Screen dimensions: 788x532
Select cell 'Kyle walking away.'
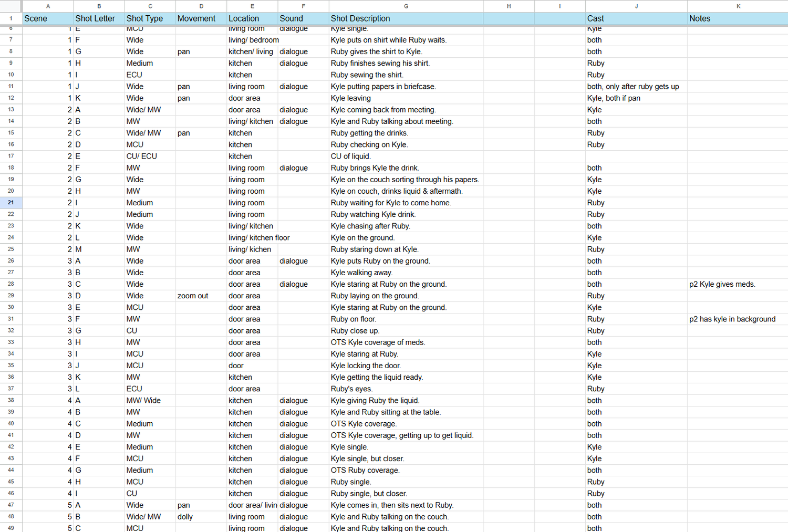coord(406,273)
